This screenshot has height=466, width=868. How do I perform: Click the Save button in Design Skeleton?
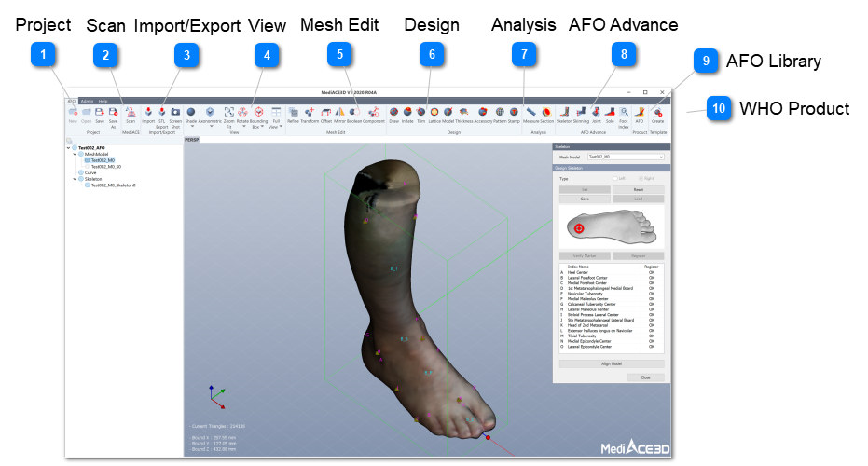[x=585, y=199]
